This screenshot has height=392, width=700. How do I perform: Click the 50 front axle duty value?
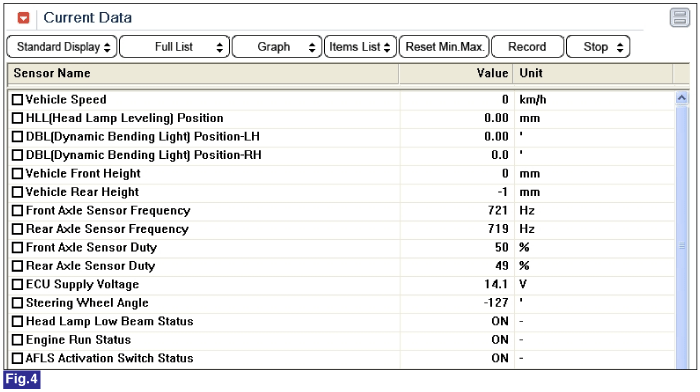click(501, 247)
